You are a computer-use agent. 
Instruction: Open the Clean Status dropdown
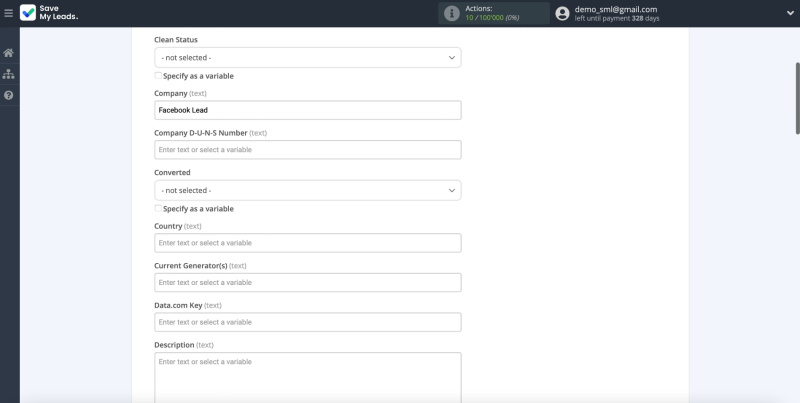307,58
